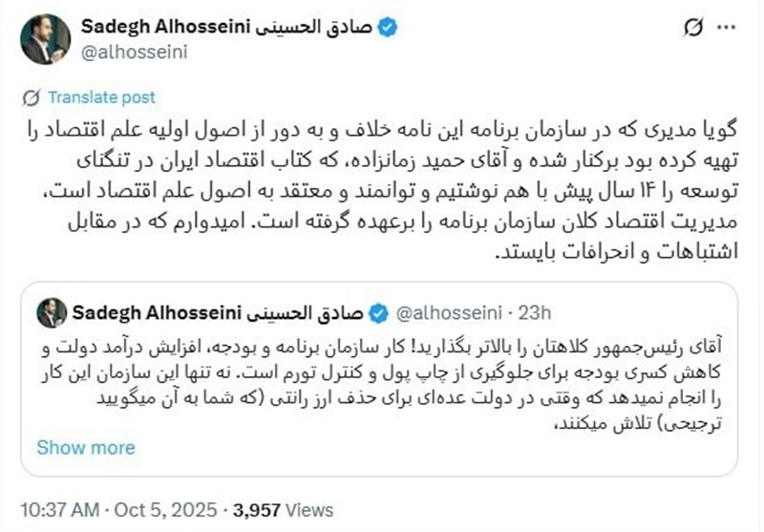764x532 pixels.
Task: Click the 3,957 Views count
Action: pos(286,510)
